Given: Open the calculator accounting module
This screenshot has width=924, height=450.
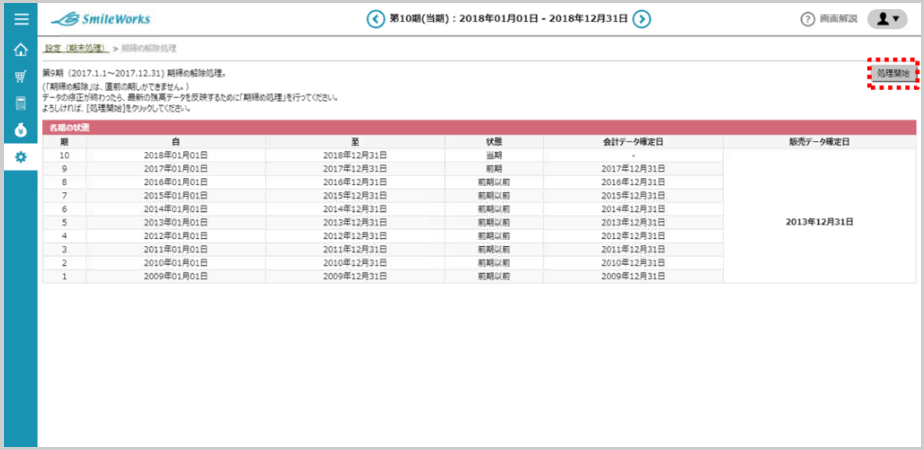Looking at the screenshot, I should coord(20,103).
